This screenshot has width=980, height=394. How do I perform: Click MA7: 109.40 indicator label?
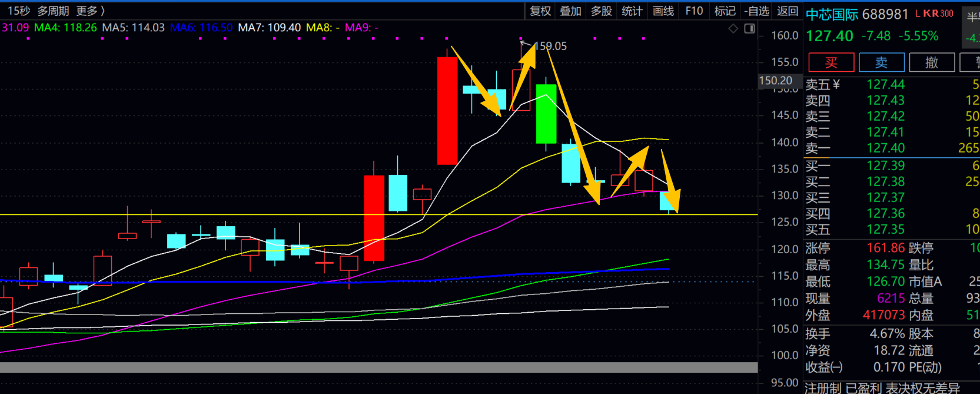(269, 28)
